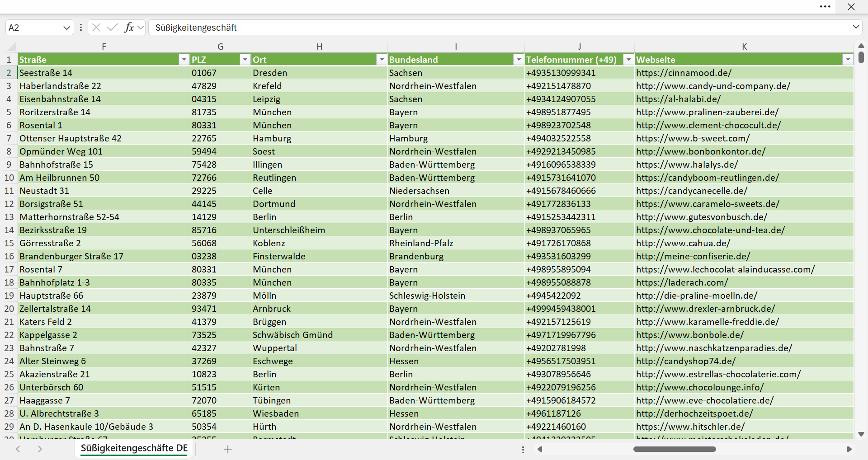868x460 pixels.
Task: Select cell An D. Hasenkaule 10/Gebäude 3
Action: coord(104,427)
